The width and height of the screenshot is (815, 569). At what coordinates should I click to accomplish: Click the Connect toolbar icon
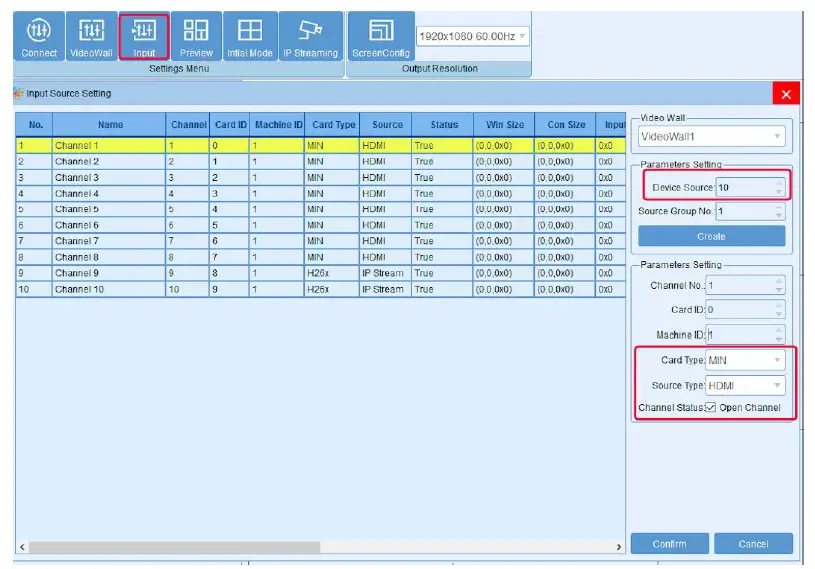pos(40,37)
